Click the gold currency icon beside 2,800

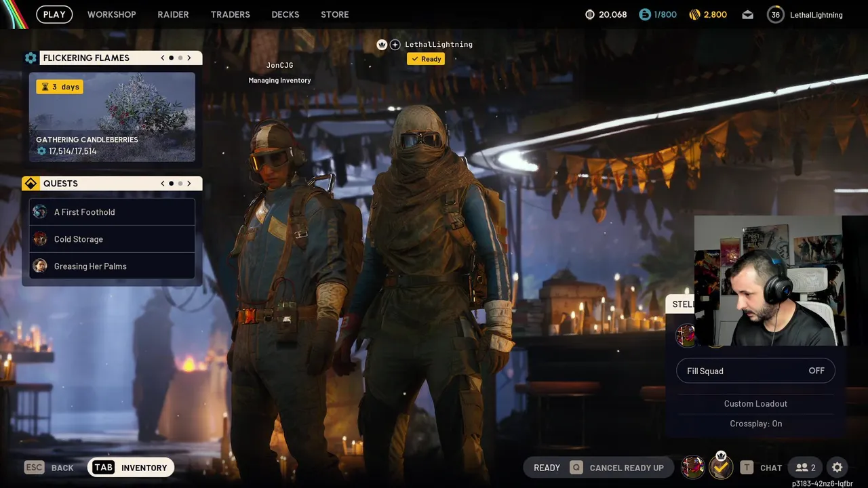pos(694,14)
